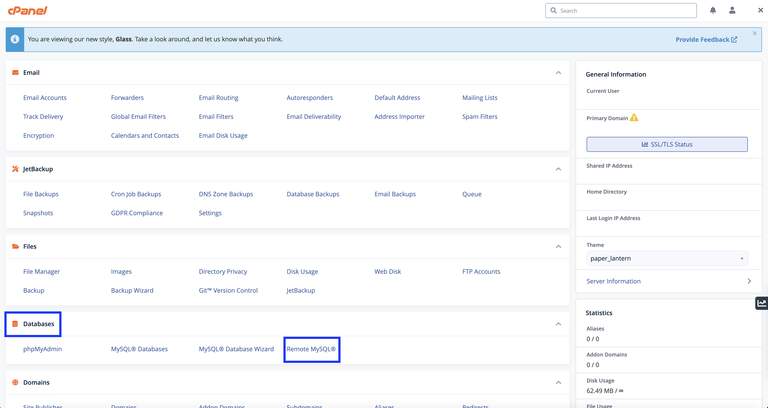This screenshot has height=408, width=768.
Task: Collapse the JetBackup section
Action: coord(558,169)
